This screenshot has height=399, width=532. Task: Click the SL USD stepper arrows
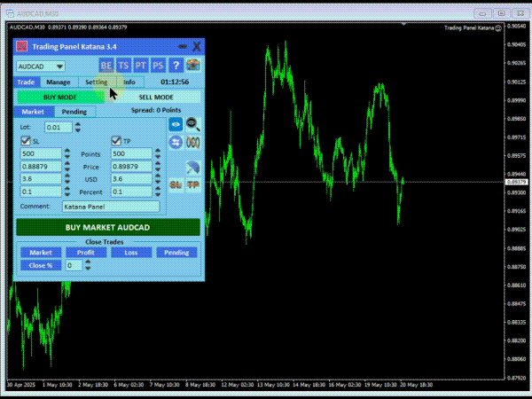pyautogui.click(x=67, y=179)
